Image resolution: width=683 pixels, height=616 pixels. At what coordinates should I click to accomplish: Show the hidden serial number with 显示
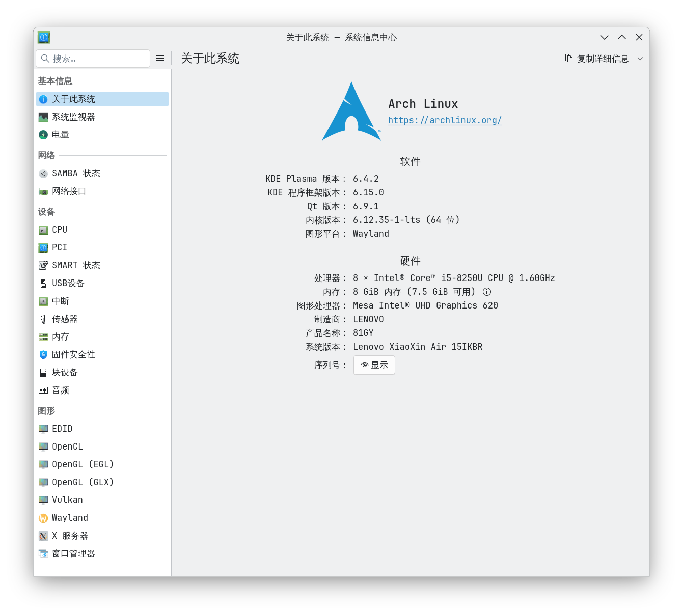click(374, 365)
